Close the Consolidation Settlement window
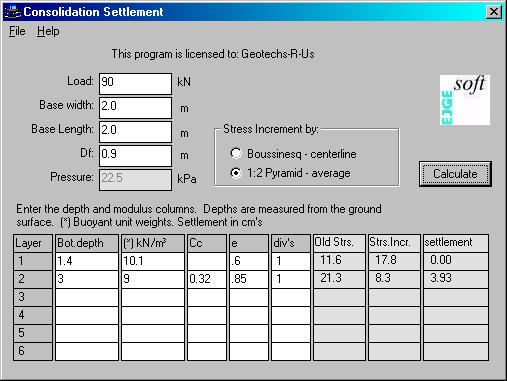This screenshot has height=381, width=507. coord(494,12)
